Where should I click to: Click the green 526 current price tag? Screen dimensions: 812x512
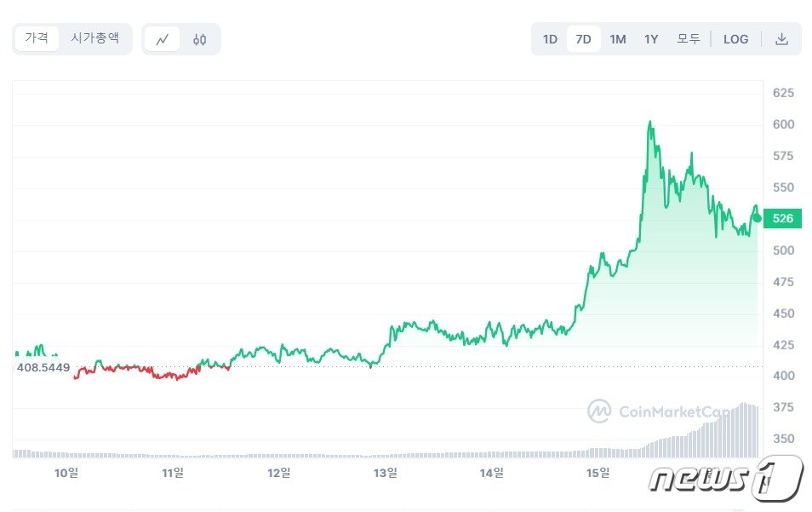pyautogui.click(x=781, y=219)
